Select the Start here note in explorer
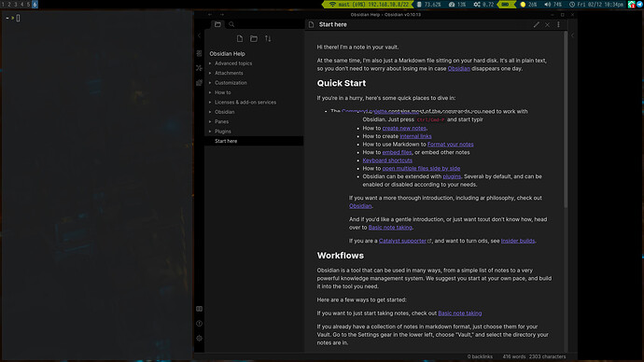 point(254,141)
